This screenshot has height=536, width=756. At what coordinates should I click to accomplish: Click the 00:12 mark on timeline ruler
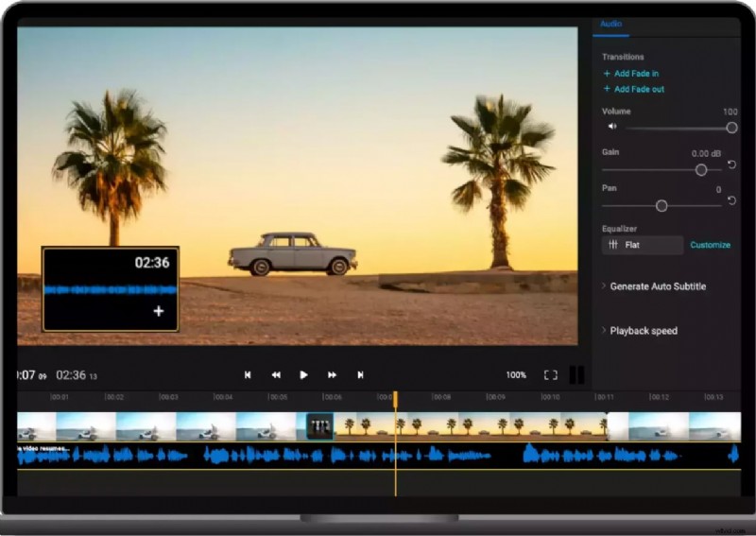659,397
